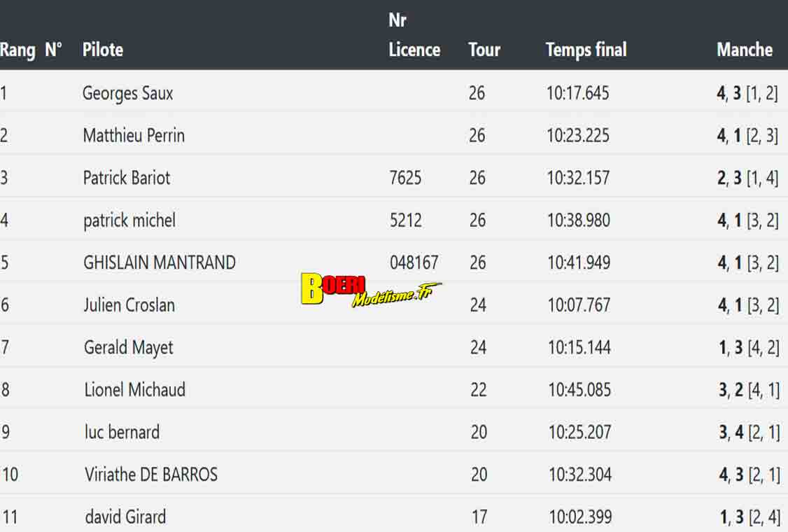Select pilot name Georges Saux
788x532 pixels.
coord(127,93)
